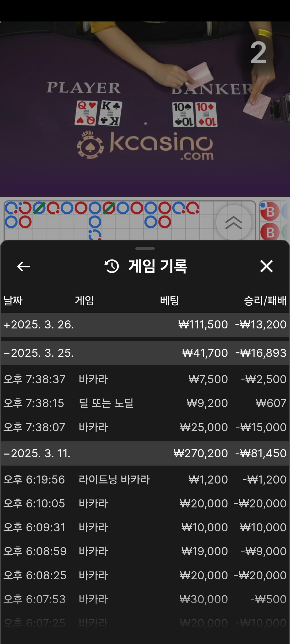Grab the sheet drag handle

click(145, 248)
